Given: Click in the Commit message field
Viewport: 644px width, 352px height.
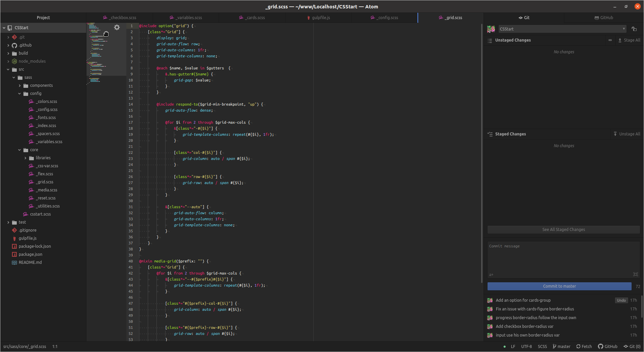Looking at the screenshot, I should (564, 259).
